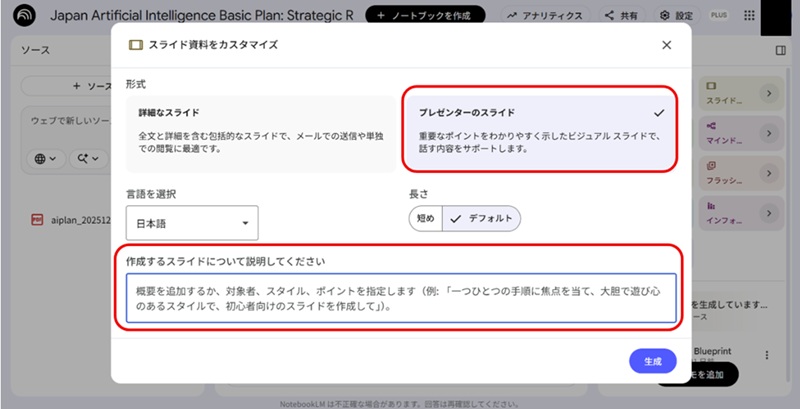
Task: Click the アナリティクス button
Action: [x=545, y=16]
